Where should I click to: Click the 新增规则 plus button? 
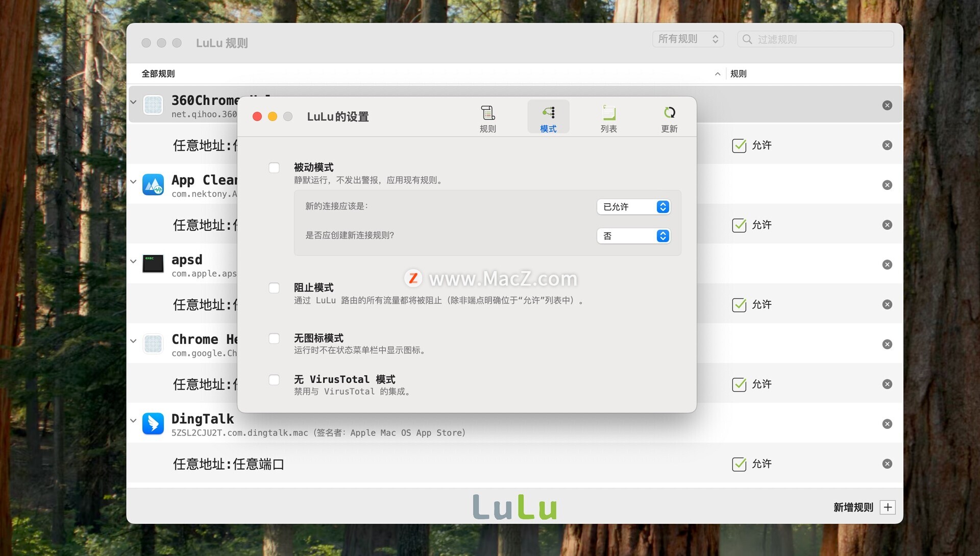point(888,507)
